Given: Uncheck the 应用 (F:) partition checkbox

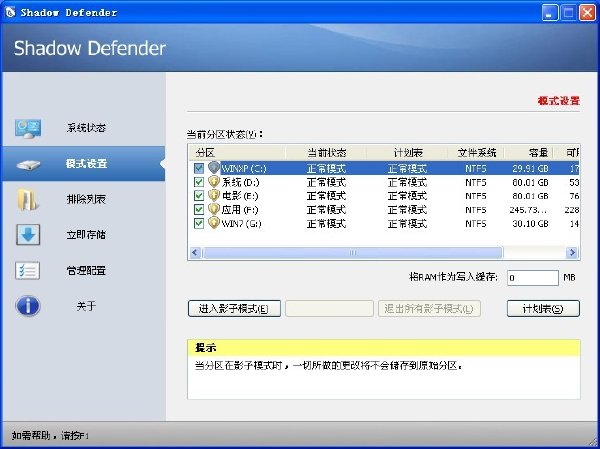Looking at the screenshot, I should pos(199,209).
